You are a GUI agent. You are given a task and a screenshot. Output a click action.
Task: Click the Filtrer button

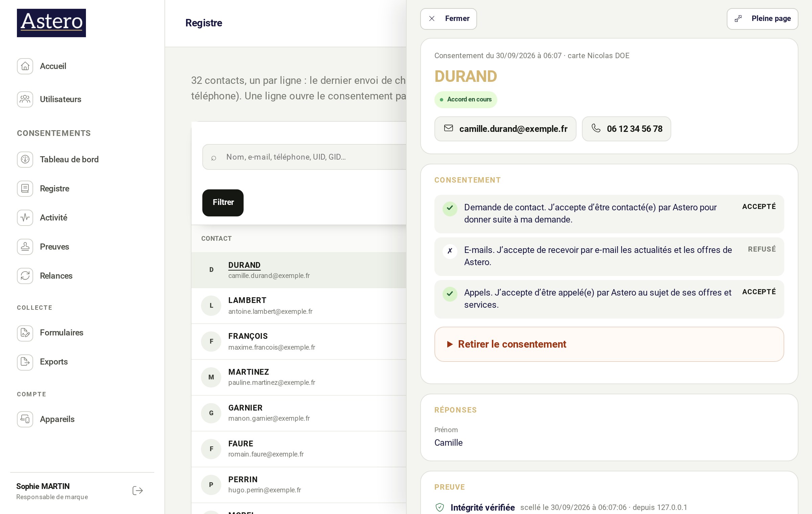click(x=223, y=203)
